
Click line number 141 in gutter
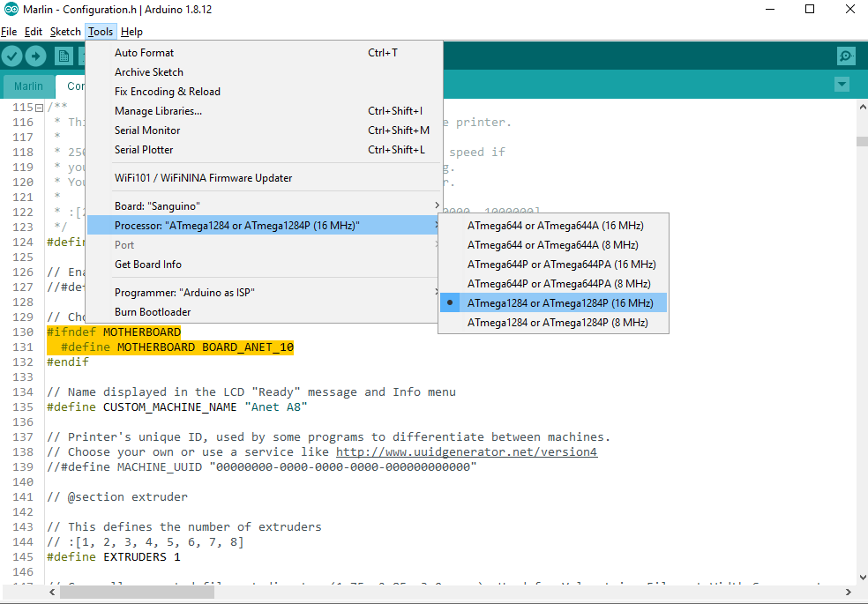point(23,496)
